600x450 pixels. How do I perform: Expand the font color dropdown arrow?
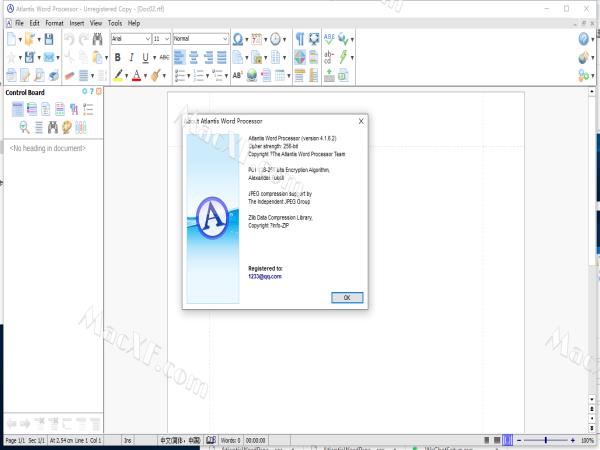pos(145,76)
